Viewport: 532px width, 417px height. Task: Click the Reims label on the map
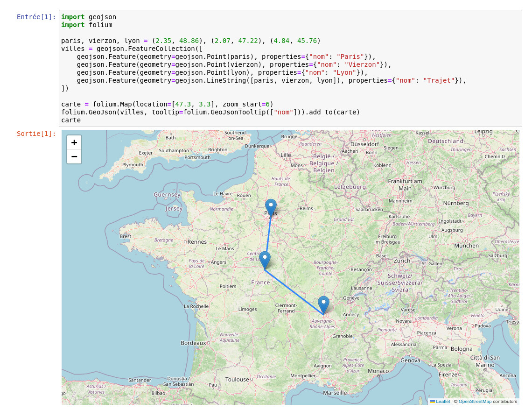tap(306, 208)
